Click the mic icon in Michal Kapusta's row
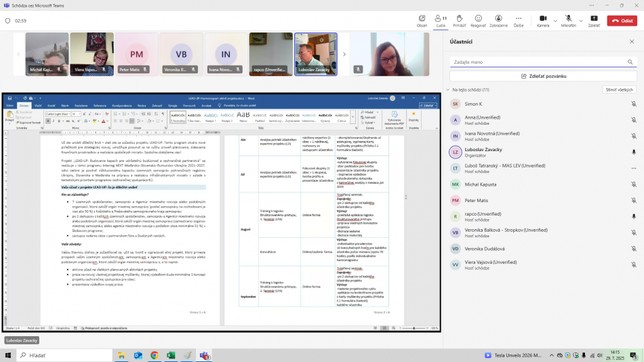644x362 pixels. [634, 184]
